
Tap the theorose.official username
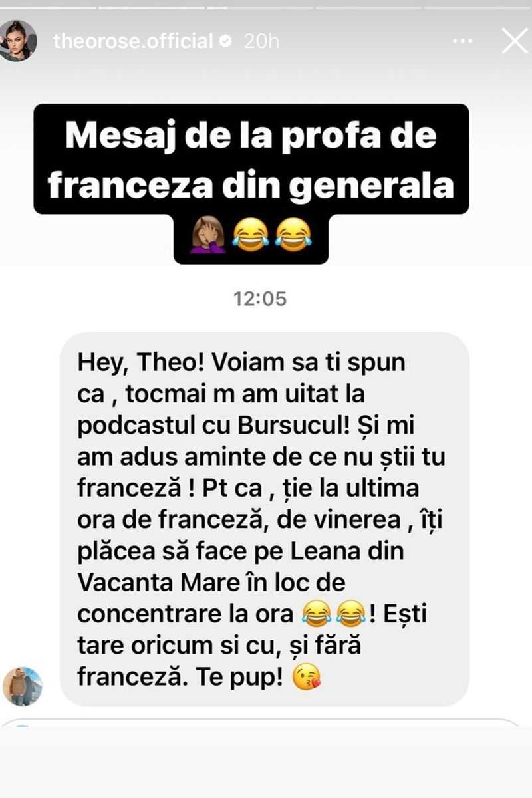tap(133, 41)
